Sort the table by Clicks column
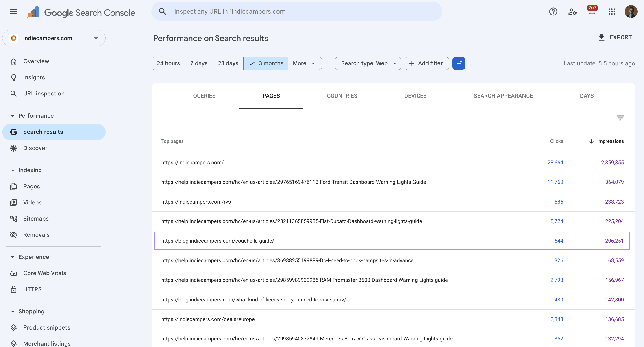This screenshot has width=644, height=347. [556, 141]
